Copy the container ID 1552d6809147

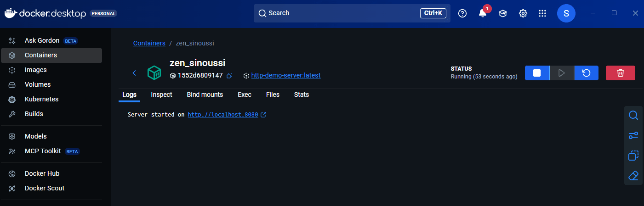pos(229,75)
